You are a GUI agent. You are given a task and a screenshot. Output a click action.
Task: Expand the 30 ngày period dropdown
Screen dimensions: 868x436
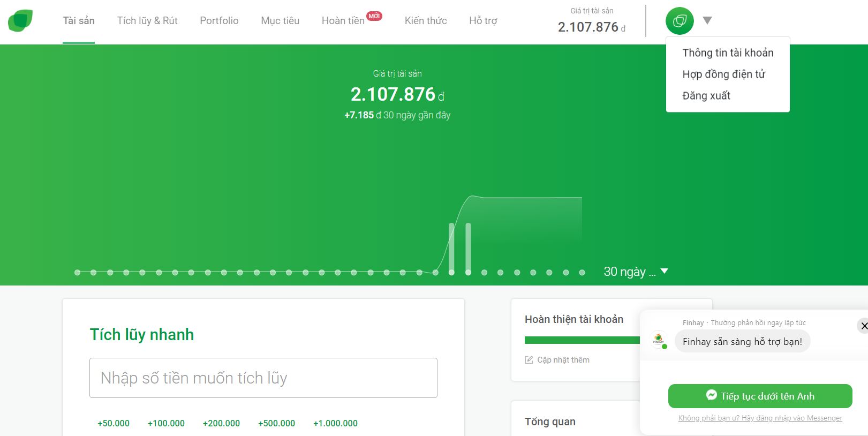(636, 272)
